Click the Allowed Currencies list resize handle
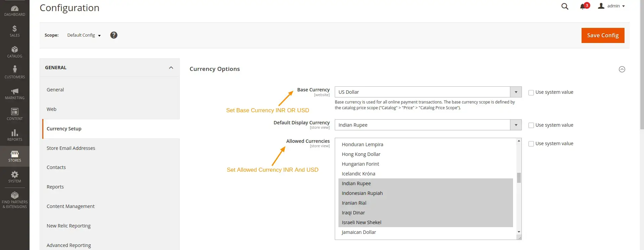 pyautogui.click(x=519, y=237)
